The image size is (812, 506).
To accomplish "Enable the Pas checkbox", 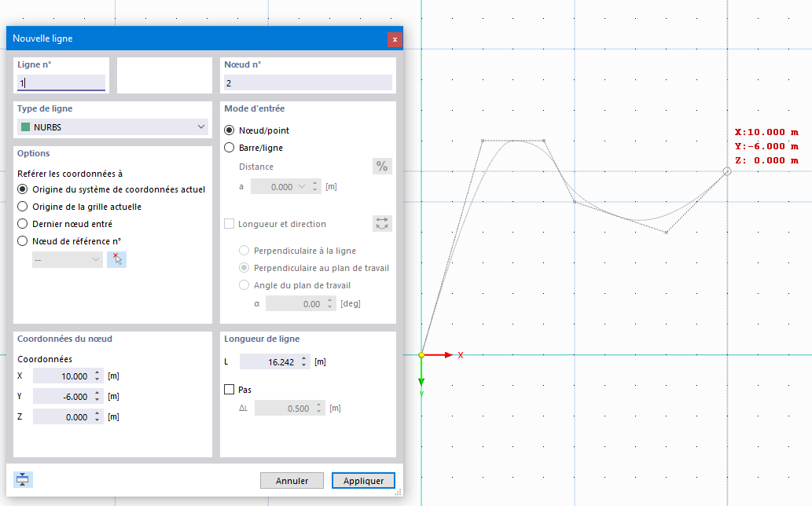I will click(x=227, y=389).
